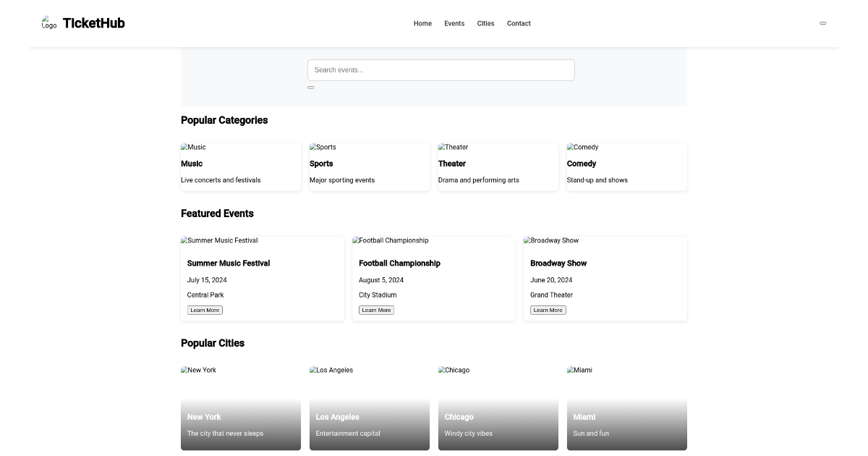Image resolution: width=868 pixels, height=456 pixels.
Task: Click 'Drama and performing arts' text
Action: [x=479, y=180]
